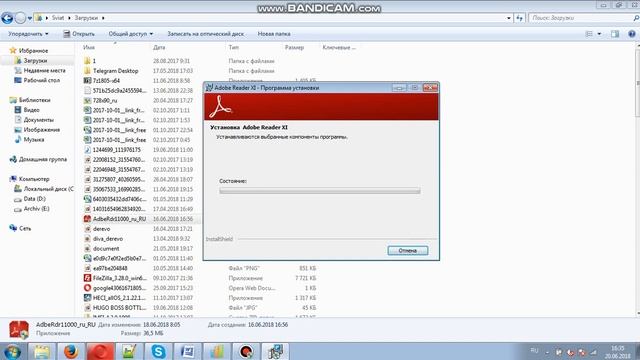Select the Telegram Desktop folder

(x=111, y=71)
